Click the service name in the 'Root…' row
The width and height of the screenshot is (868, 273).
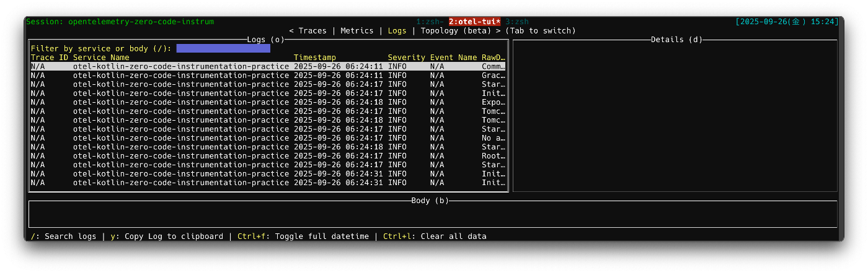[181, 156]
